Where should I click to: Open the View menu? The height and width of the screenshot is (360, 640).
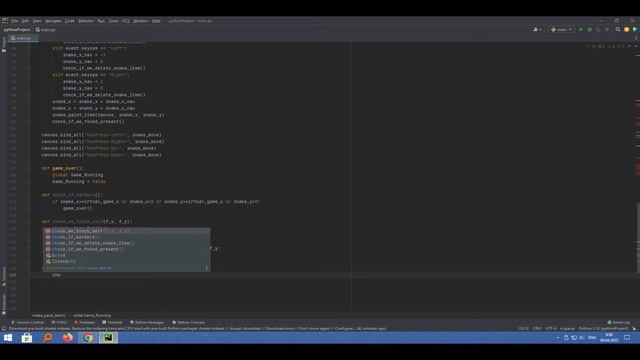click(x=37, y=21)
